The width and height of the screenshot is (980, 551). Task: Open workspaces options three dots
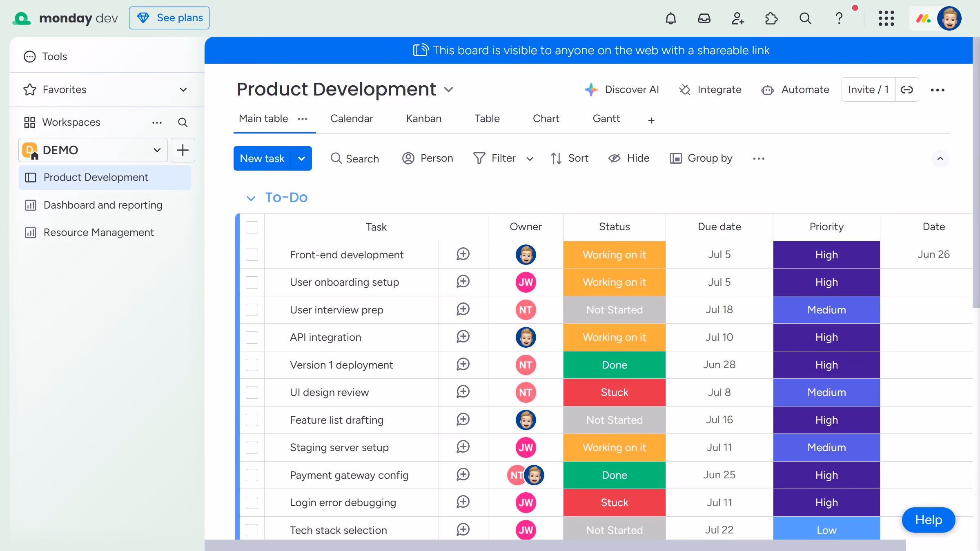(x=157, y=122)
